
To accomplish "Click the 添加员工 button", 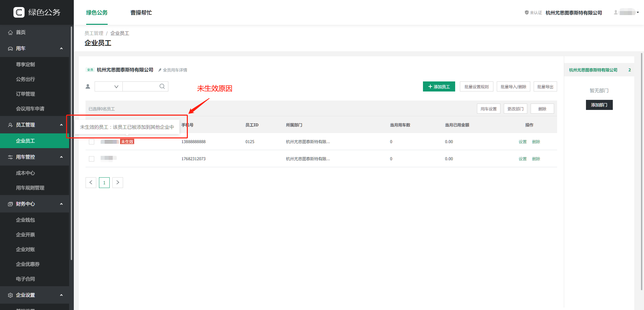I will click(x=439, y=86).
